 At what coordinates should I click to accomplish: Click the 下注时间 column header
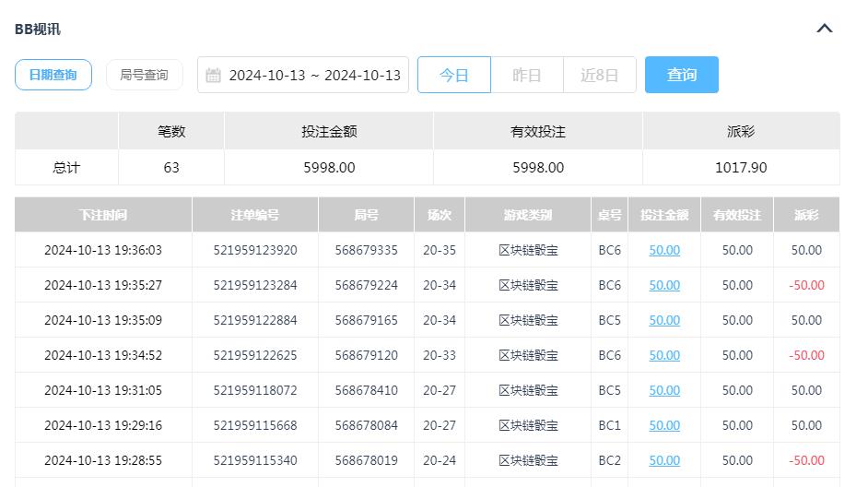click(x=103, y=215)
